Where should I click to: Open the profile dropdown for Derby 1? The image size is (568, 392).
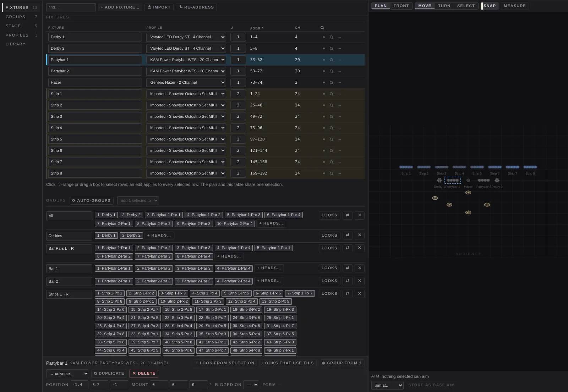(186, 37)
